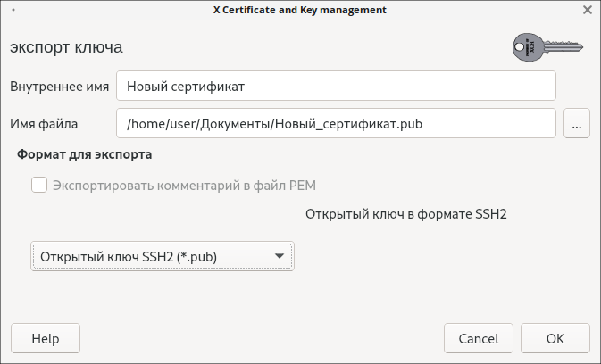
Task: Click the "X Certificate and Key management" title bar
Action: click(300, 11)
